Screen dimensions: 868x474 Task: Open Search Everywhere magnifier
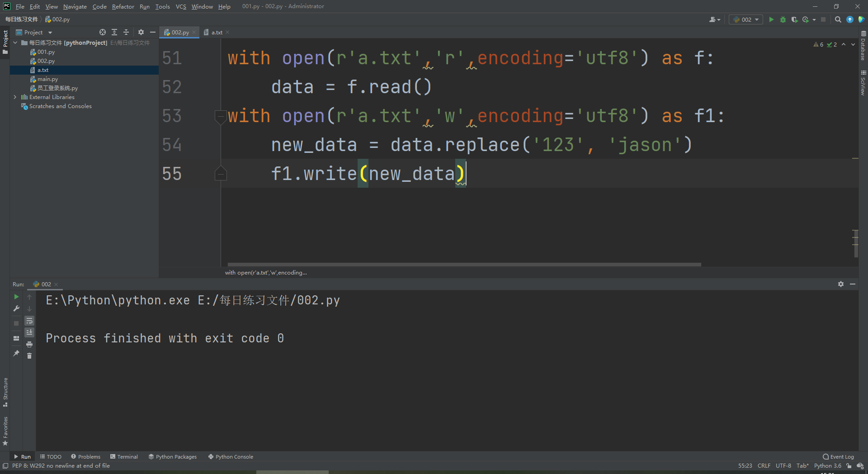coord(838,19)
